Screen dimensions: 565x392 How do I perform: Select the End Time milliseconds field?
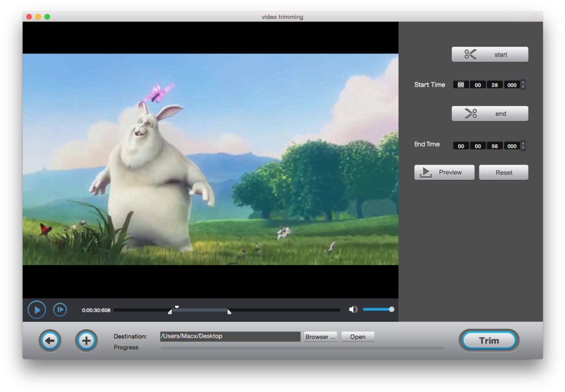(512, 146)
